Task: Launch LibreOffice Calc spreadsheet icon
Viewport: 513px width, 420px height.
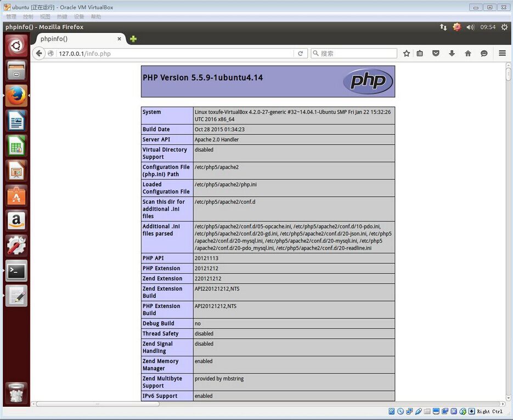Action: (16, 145)
